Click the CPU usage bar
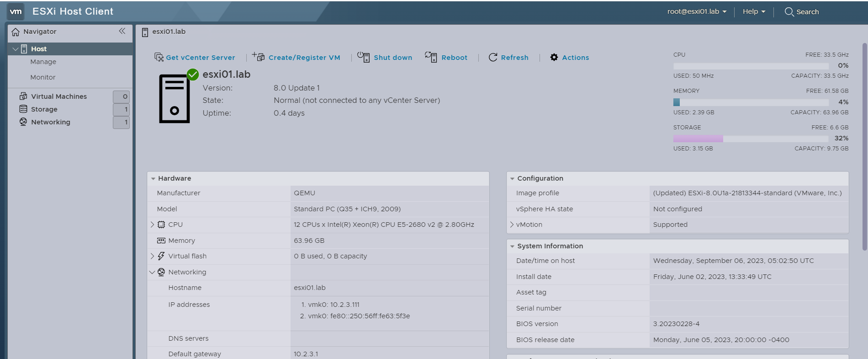 point(751,66)
